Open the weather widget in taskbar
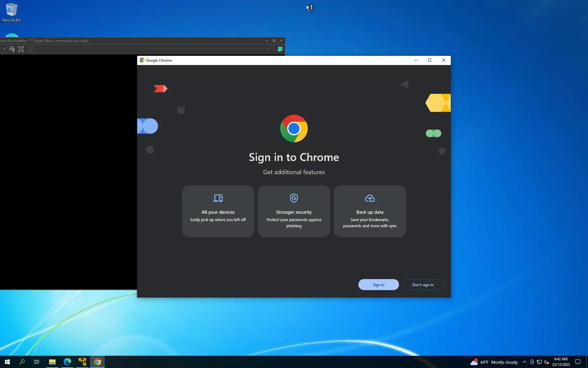Viewport: 588px width, 368px height. click(x=494, y=362)
